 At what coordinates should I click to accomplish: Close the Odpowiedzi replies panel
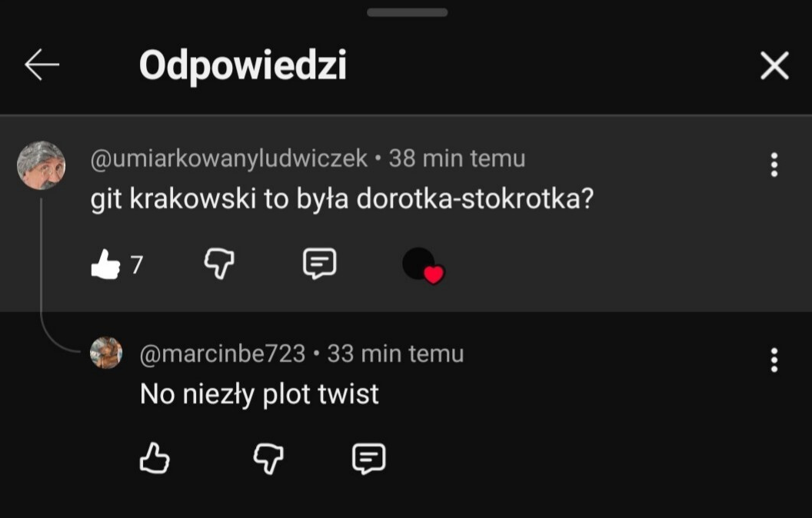tap(774, 66)
